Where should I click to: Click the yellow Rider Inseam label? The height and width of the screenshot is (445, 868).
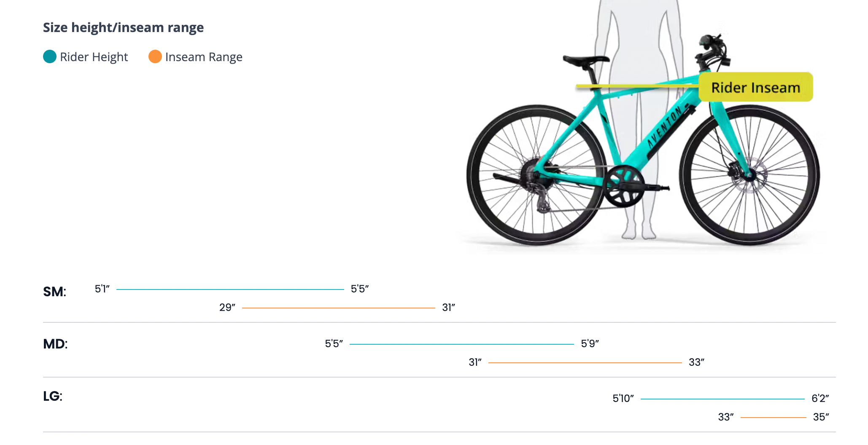tap(755, 87)
